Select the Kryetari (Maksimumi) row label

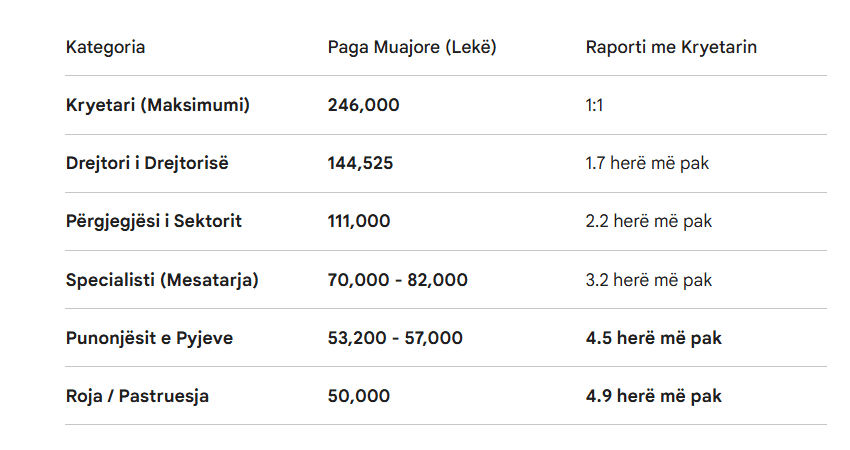157,105
